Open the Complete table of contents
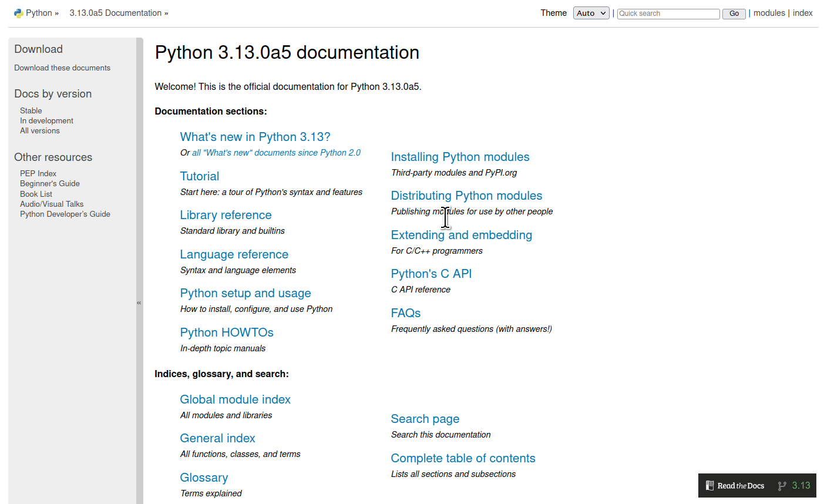Screen dimensions: 824x504 tap(463, 458)
